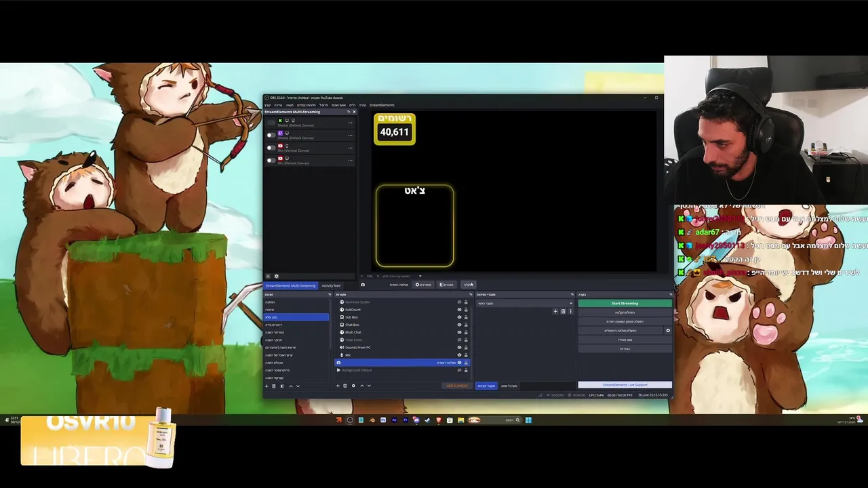Hide the Sub Box source
Viewport: 868px width, 488px height.
459,317
